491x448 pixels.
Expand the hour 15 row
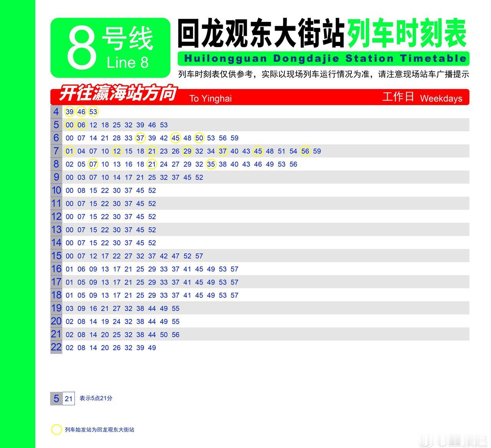[56, 256]
